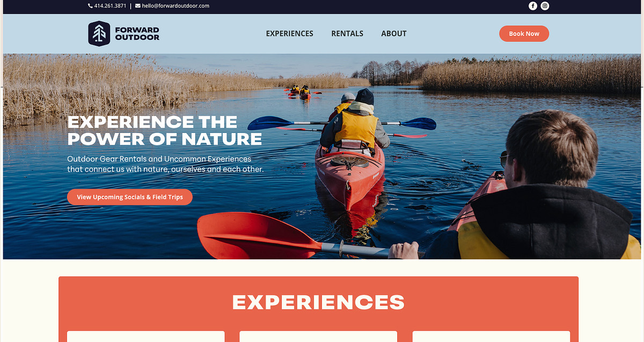Select the third white card under Experiences
The width and height of the screenshot is (644, 342).
click(x=491, y=336)
